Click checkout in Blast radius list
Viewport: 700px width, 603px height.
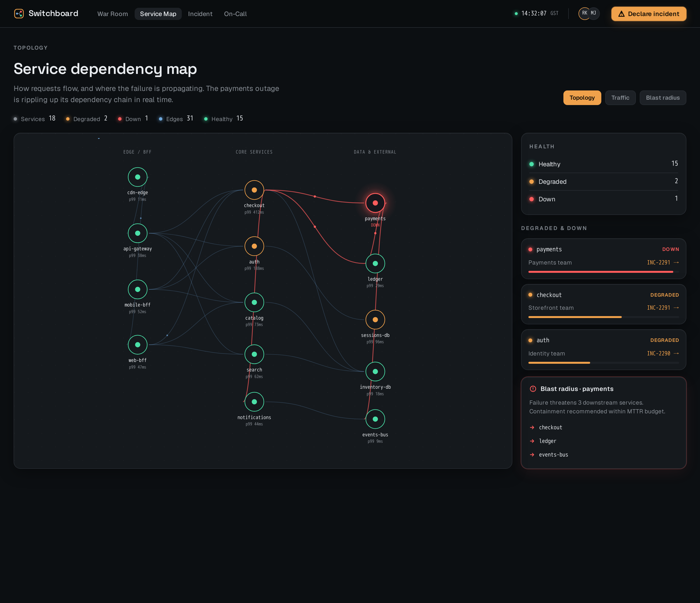click(x=550, y=428)
